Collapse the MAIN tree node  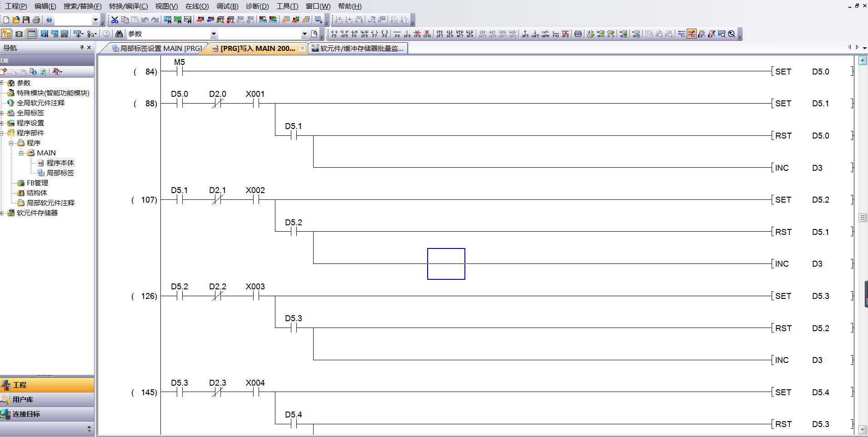click(21, 153)
